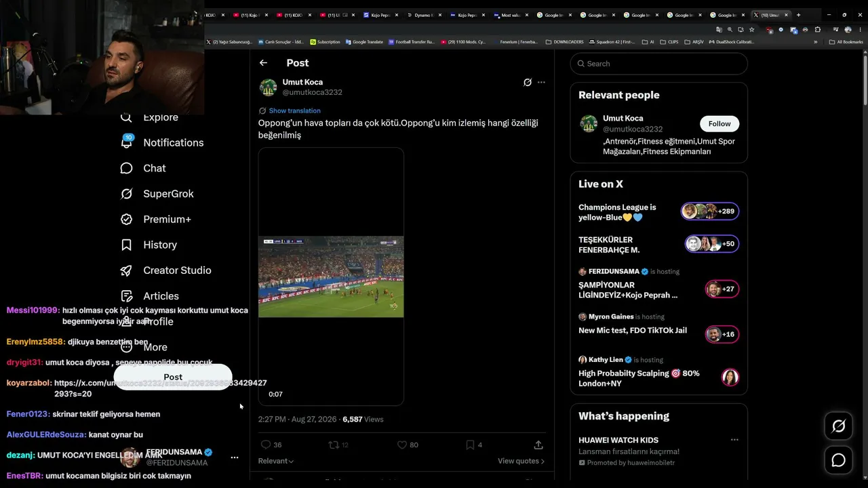Open more options on HUAWEI WATCH KIDS ad
This screenshot has width=868, height=488.
pyautogui.click(x=734, y=440)
